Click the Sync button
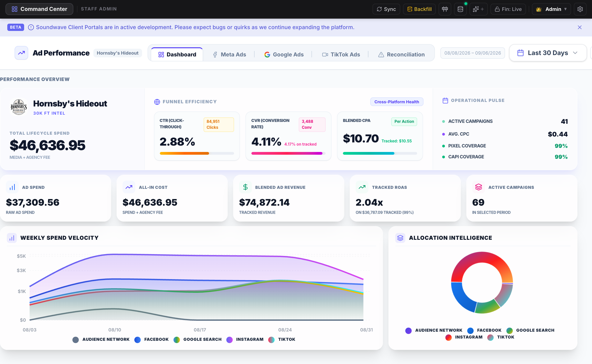Viewport: 592px width, 364px height. 386,9
